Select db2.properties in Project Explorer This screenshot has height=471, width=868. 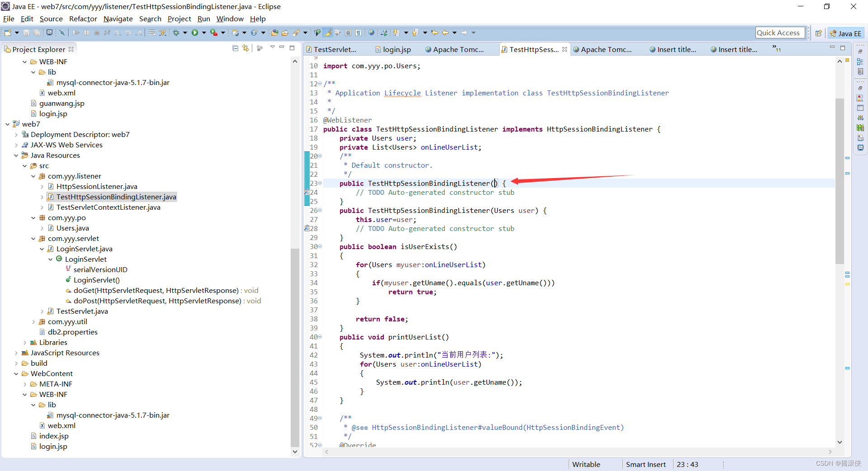pos(73,332)
